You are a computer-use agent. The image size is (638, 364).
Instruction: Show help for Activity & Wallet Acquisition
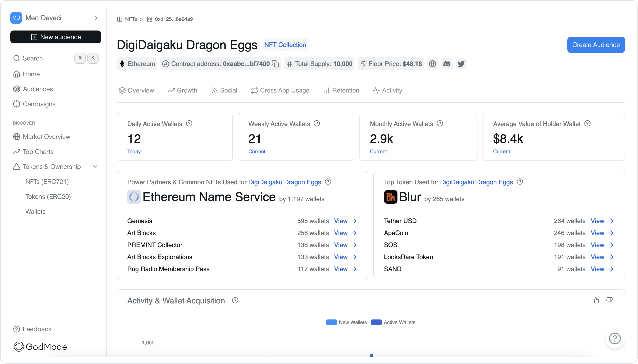point(235,300)
